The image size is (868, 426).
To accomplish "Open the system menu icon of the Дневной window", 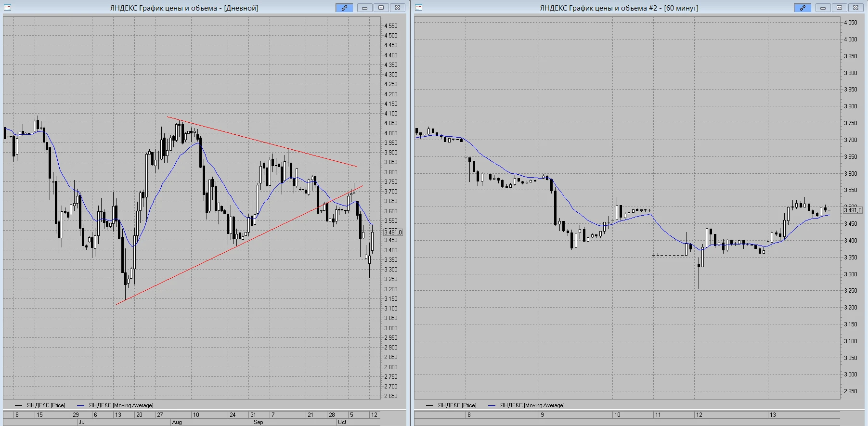I will [x=7, y=8].
